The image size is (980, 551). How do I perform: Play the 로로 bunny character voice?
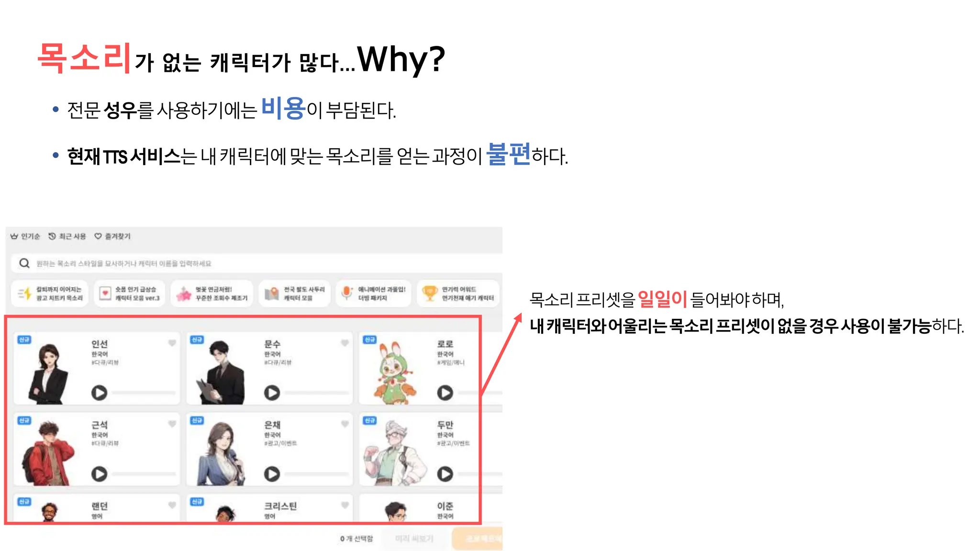tap(445, 393)
